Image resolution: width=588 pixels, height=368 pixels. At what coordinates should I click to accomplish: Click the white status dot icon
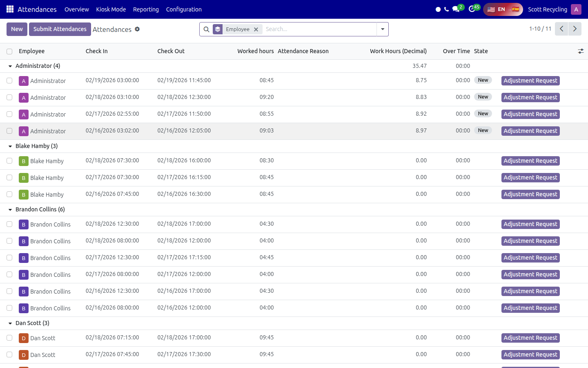[x=438, y=9]
